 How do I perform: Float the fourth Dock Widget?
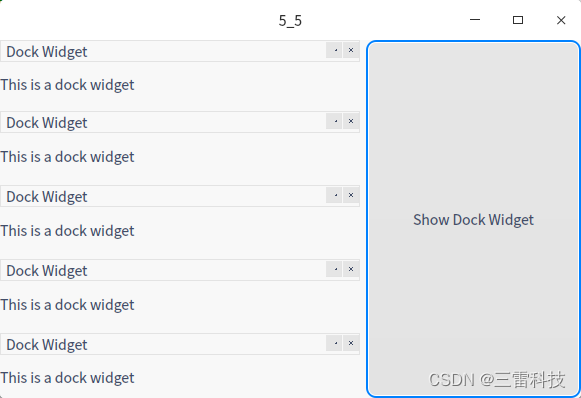coord(334,269)
